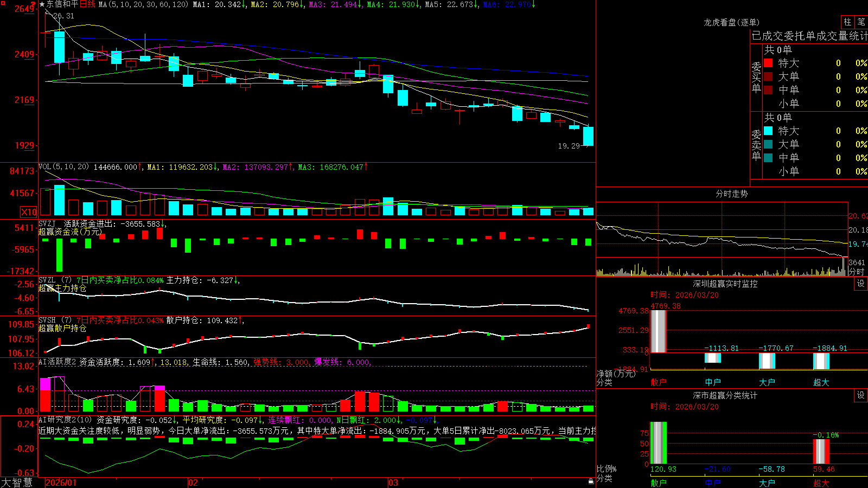Select the dark red 中单 buy-order swatch
The image size is (868, 488).
[768, 90]
